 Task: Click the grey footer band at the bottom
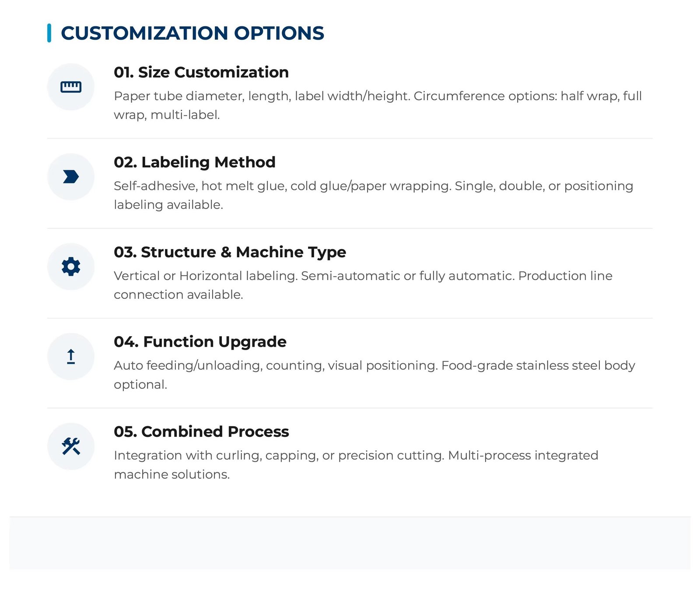[350, 543]
